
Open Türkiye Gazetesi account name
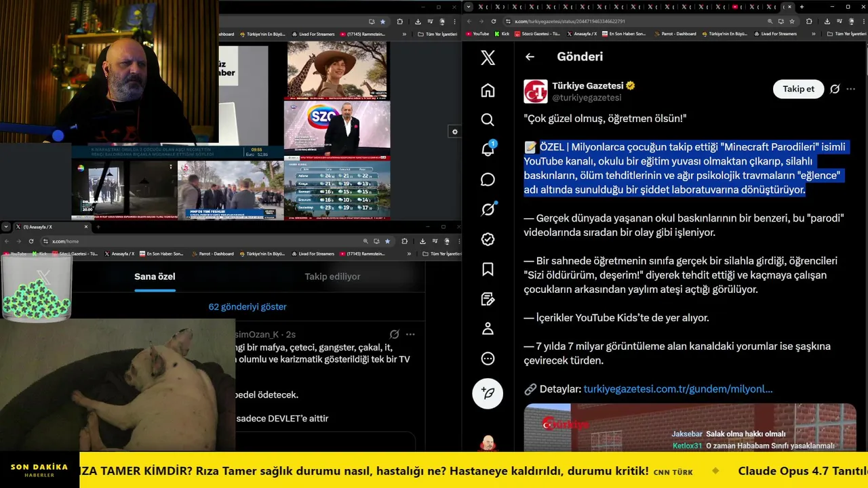[588, 86]
